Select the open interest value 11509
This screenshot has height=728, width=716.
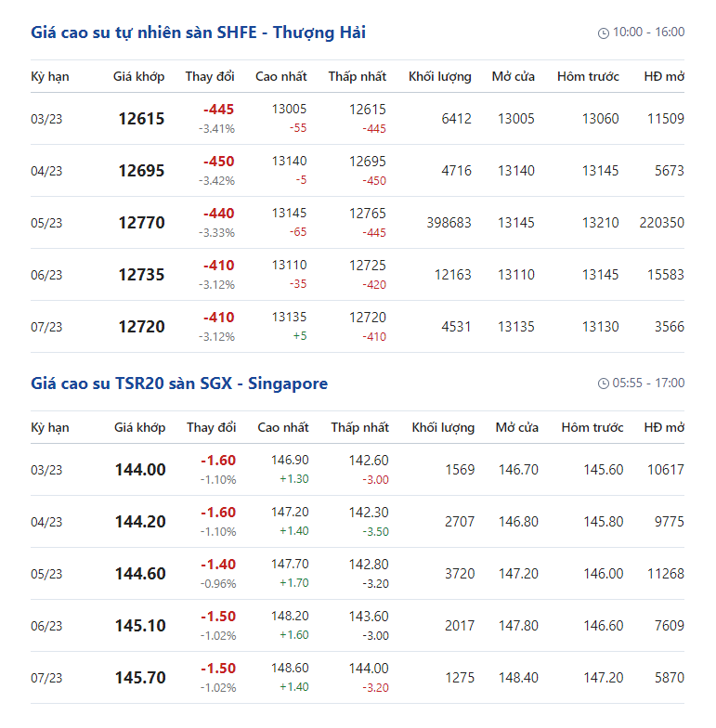(665, 119)
